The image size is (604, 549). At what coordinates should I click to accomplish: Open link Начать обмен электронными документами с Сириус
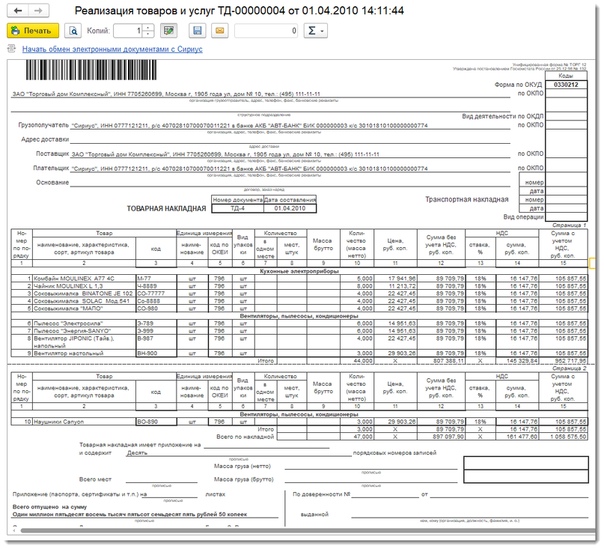(x=112, y=49)
